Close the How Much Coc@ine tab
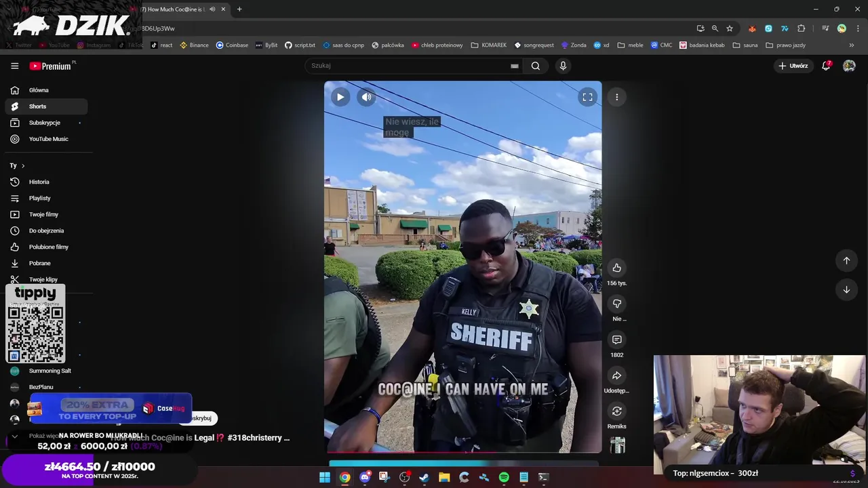This screenshot has width=868, height=488. [x=223, y=9]
